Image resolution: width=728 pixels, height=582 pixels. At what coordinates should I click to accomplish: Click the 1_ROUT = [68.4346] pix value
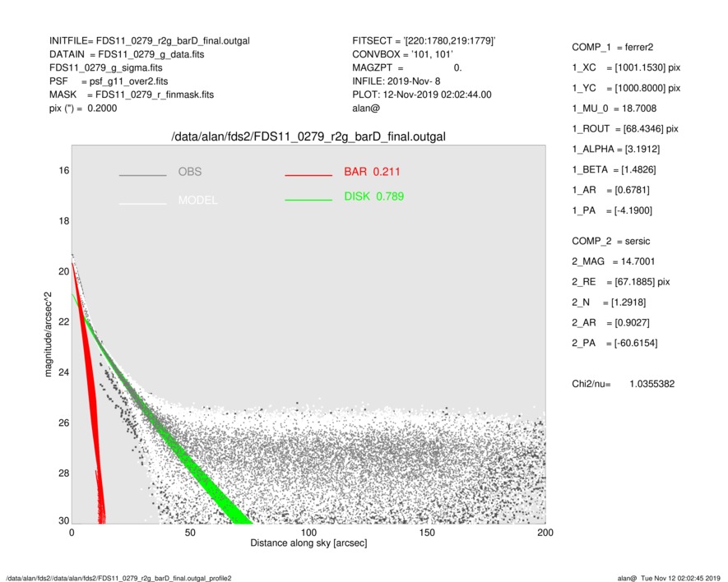625,129
